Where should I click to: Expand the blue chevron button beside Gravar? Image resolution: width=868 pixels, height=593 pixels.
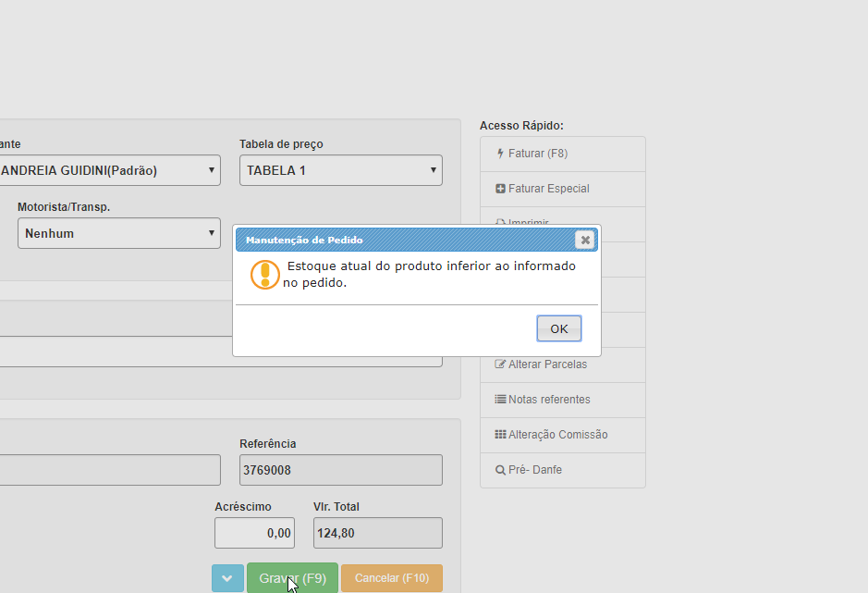(227, 578)
